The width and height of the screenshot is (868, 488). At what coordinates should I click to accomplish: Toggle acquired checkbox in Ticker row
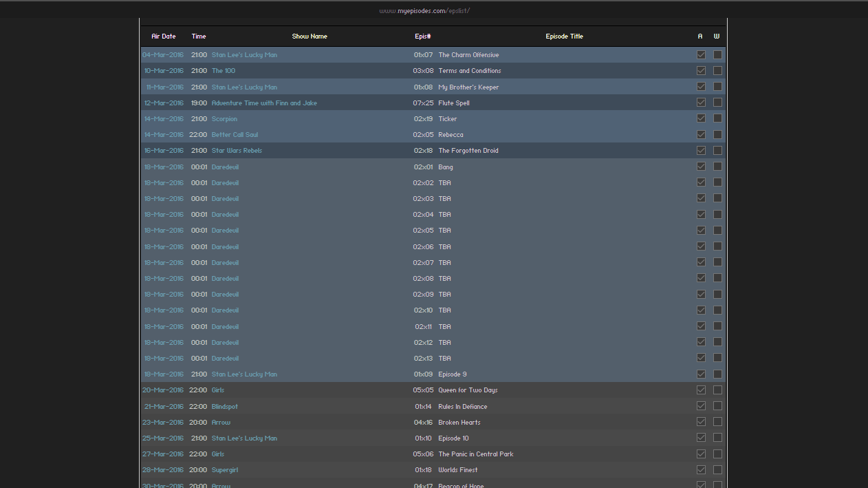[701, 118]
